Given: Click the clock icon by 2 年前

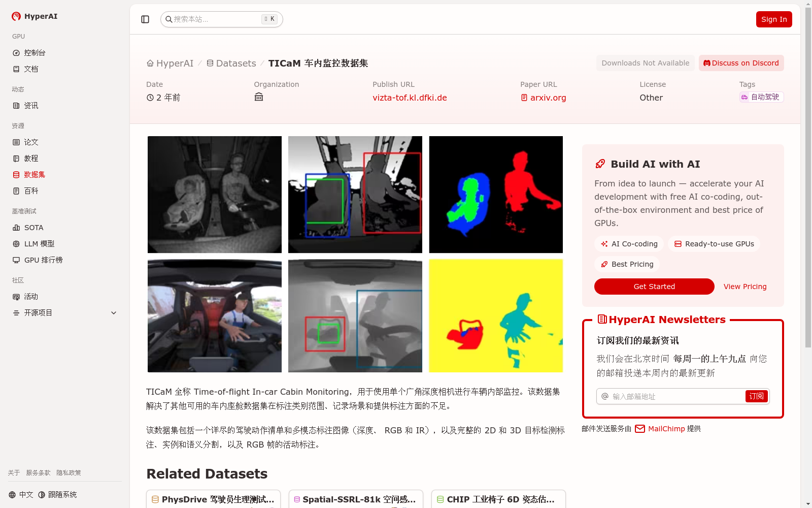Looking at the screenshot, I should 150,98.
